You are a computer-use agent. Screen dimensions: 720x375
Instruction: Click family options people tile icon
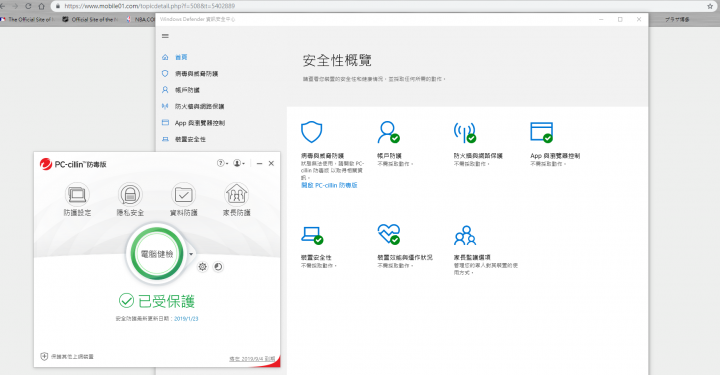pos(465,235)
